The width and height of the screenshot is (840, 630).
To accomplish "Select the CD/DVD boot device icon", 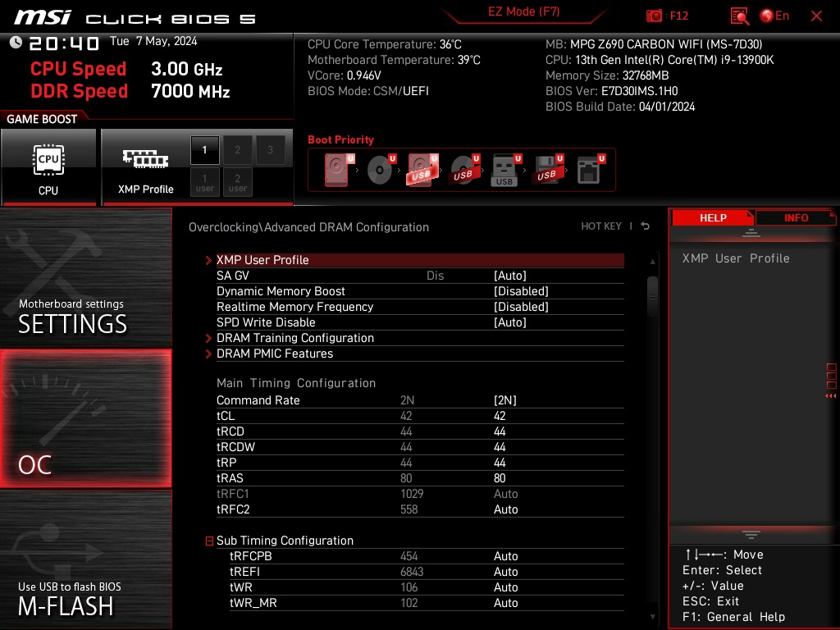I will [x=381, y=170].
